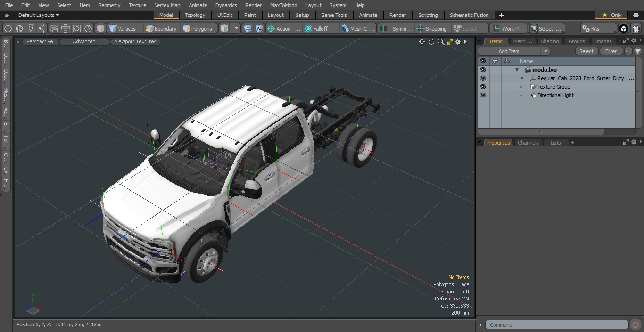Switch to the Channels tab
Image resolution: width=644 pixels, height=332 pixels.
528,143
